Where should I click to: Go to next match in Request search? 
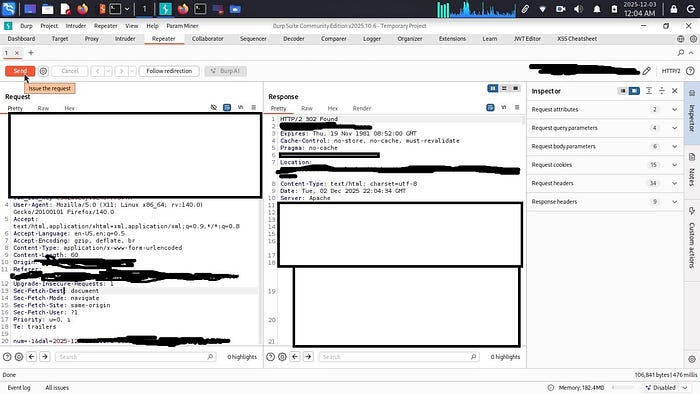click(45, 357)
